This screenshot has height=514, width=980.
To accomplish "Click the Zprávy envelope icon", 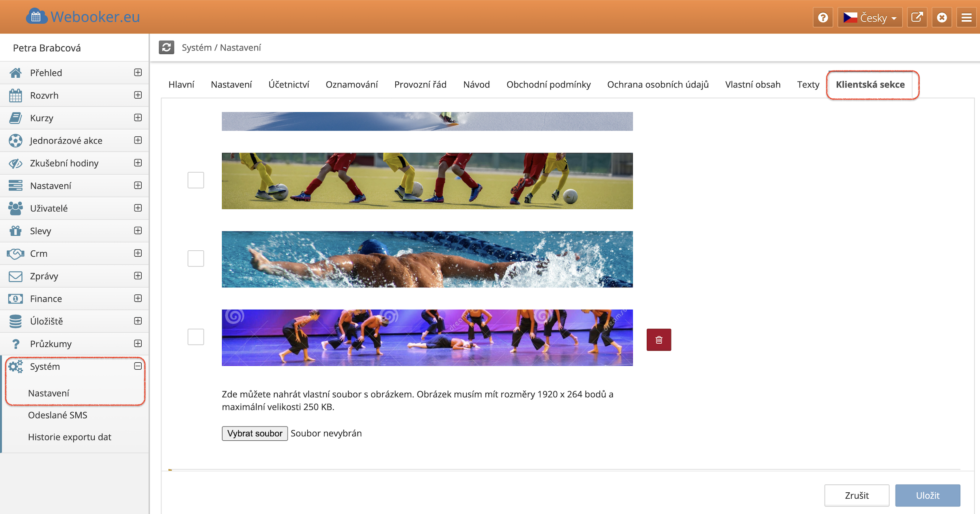I will tap(15, 276).
